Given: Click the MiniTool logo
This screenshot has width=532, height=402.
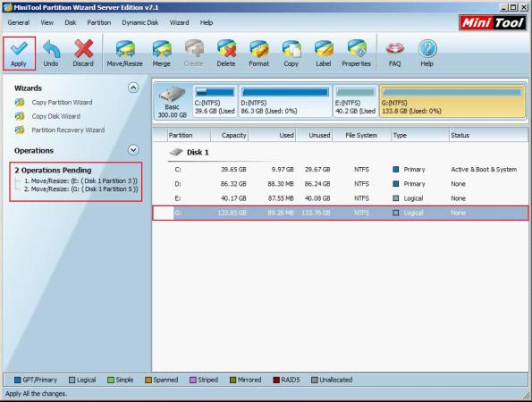Looking at the screenshot, I should 493,22.
